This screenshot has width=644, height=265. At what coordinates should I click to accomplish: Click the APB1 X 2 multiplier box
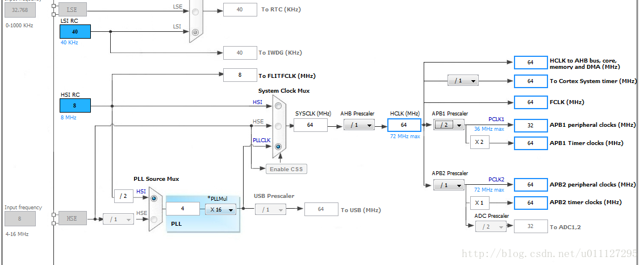[x=480, y=142]
